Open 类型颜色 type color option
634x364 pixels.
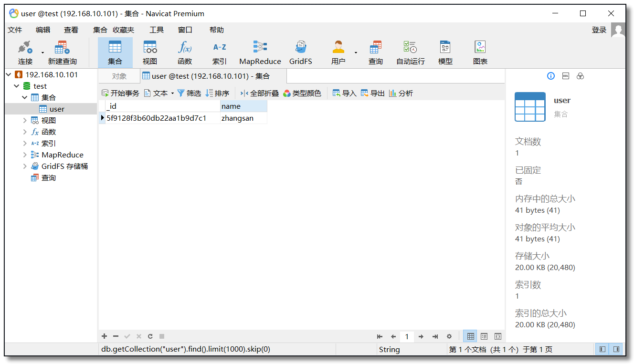[x=302, y=94]
